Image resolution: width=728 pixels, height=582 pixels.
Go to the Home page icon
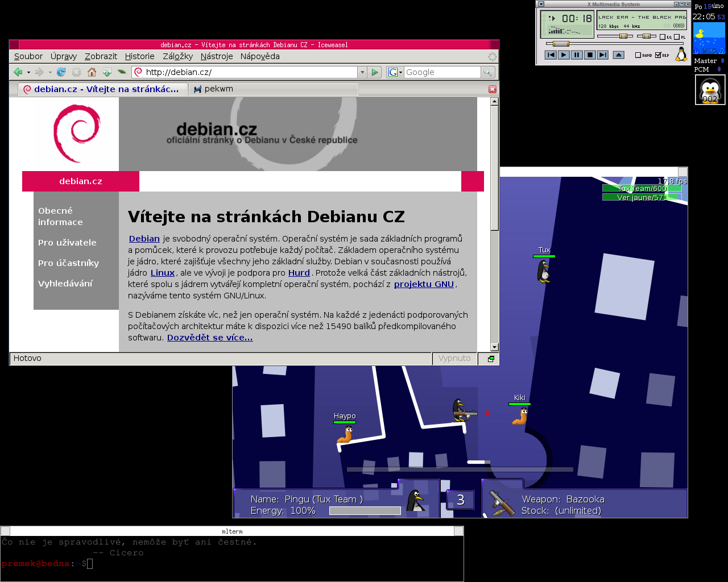coord(92,72)
